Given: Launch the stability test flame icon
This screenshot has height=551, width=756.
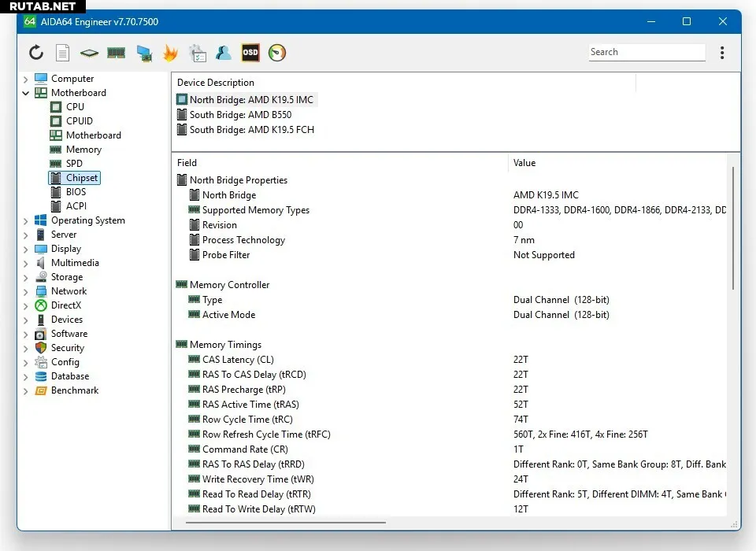Looking at the screenshot, I should point(170,53).
